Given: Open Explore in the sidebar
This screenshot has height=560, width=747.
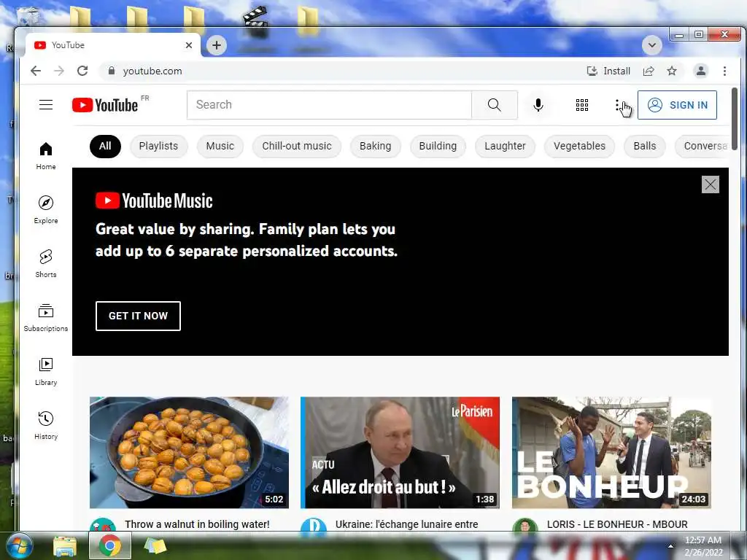Looking at the screenshot, I should click(x=46, y=210).
